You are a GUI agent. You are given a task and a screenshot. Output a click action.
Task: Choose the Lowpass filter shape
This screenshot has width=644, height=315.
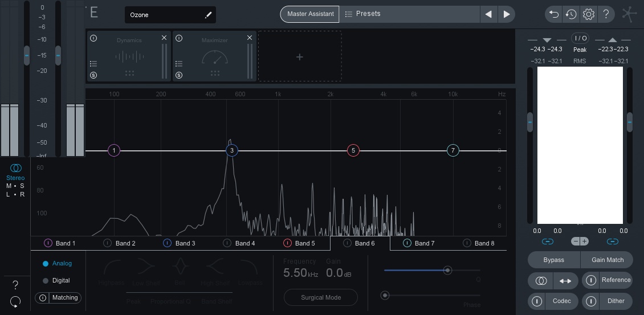tap(250, 272)
